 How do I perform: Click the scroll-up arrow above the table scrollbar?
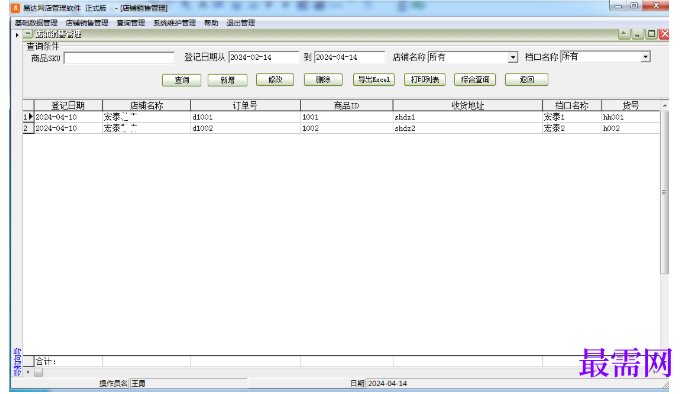[x=665, y=106]
